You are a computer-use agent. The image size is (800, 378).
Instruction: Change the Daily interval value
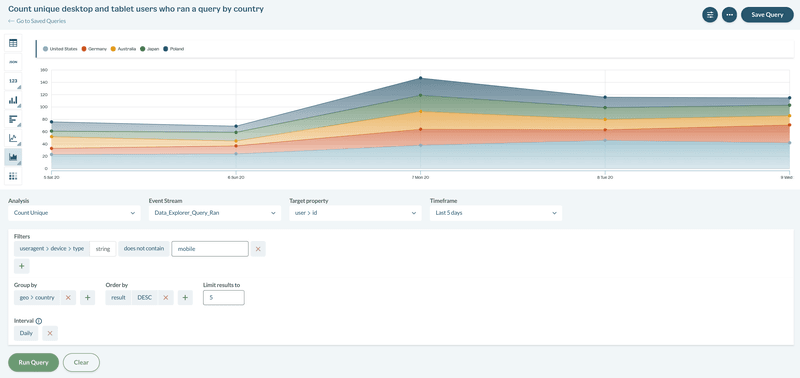(x=26, y=333)
